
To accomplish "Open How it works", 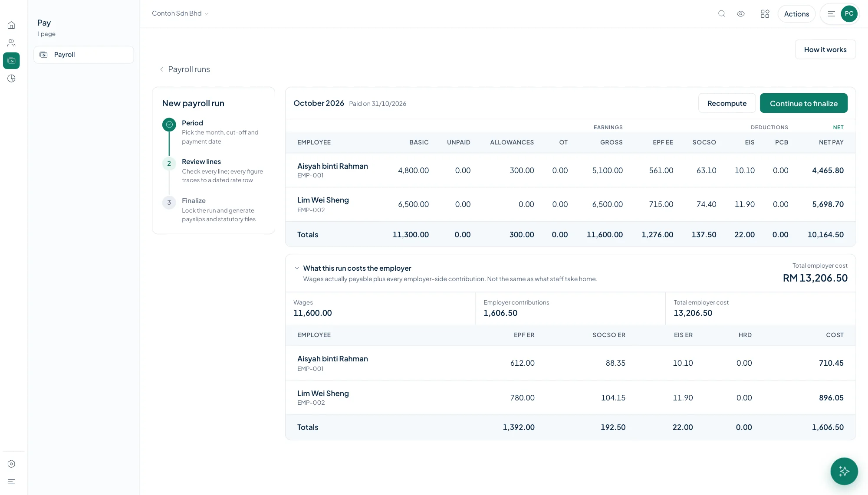I will (x=825, y=49).
